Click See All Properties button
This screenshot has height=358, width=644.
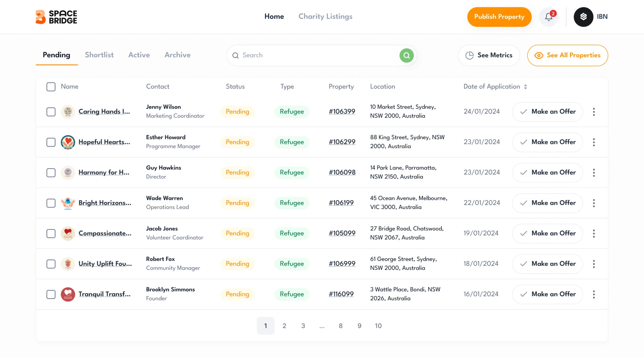tap(567, 55)
